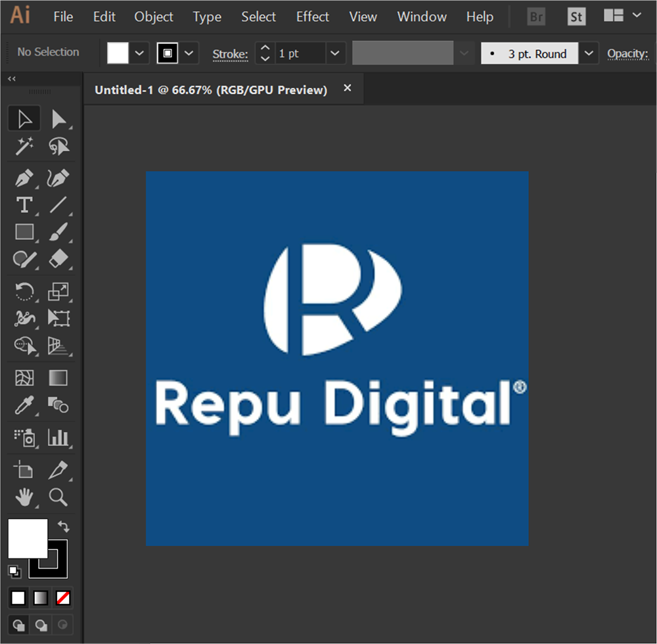Screen dimensions: 657x644
Task: Select the Symbol Sprayer tool
Action: (x=24, y=438)
